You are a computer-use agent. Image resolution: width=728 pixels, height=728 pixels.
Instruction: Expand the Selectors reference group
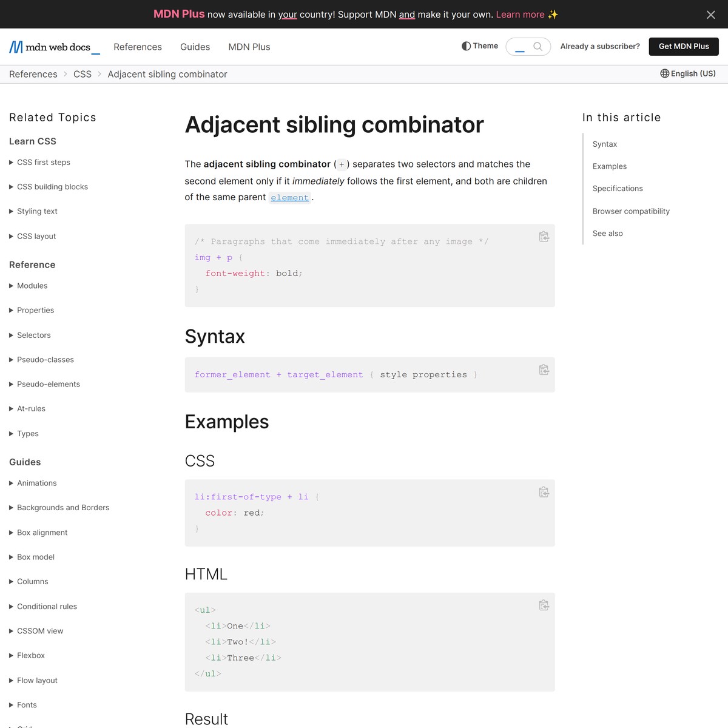point(33,335)
